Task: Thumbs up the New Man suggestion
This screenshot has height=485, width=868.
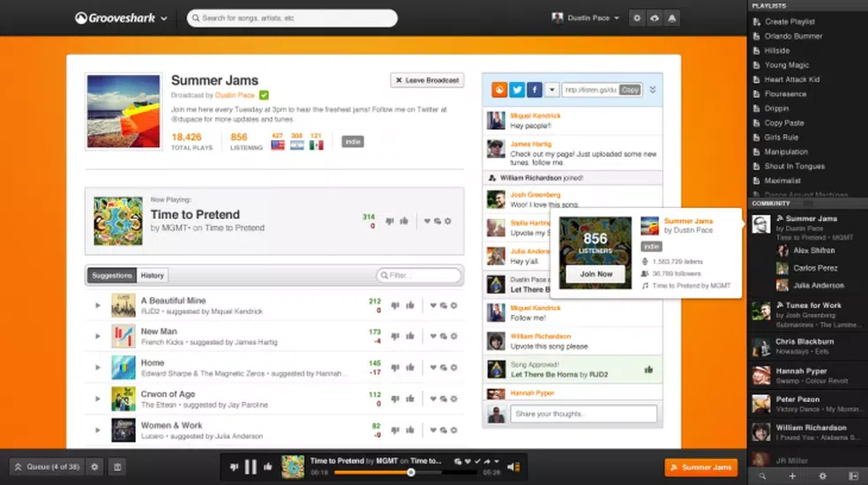Action: click(410, 336)
